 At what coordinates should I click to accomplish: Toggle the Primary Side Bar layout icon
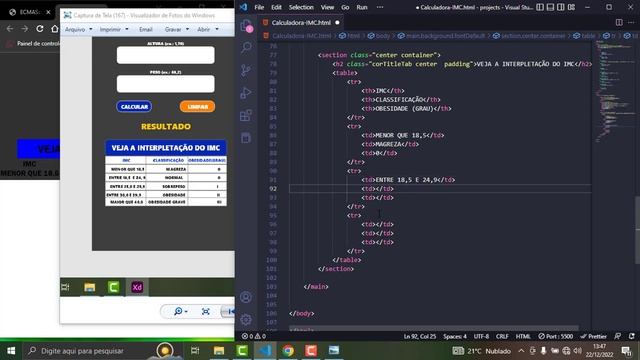pos(540,7)
